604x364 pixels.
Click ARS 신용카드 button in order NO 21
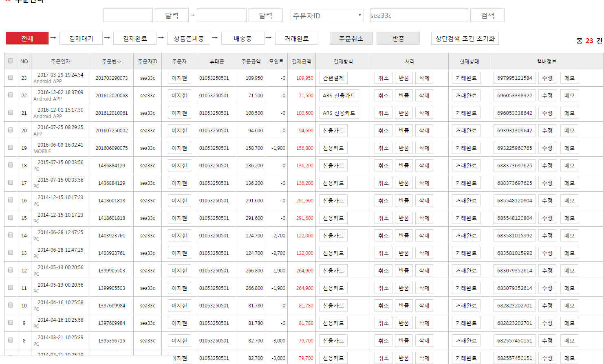point(339,113)
